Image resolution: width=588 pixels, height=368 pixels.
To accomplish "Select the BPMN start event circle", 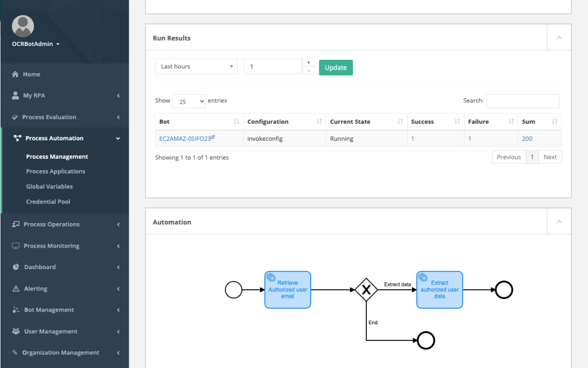I will tap(234, 290).
